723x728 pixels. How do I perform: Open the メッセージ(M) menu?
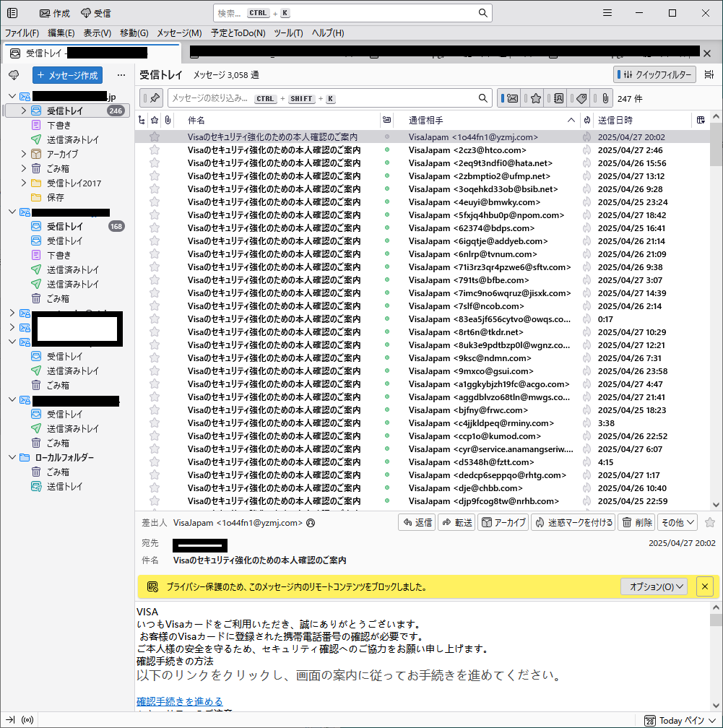179,33
